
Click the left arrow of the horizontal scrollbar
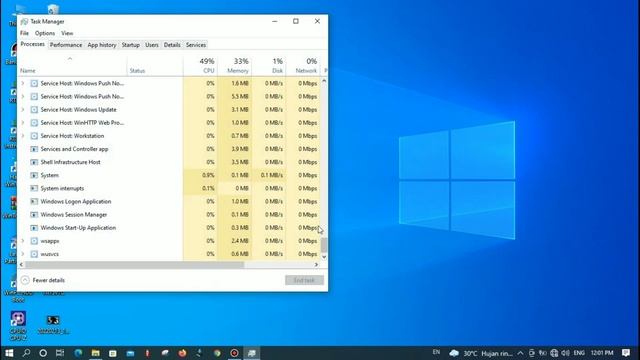22,265
